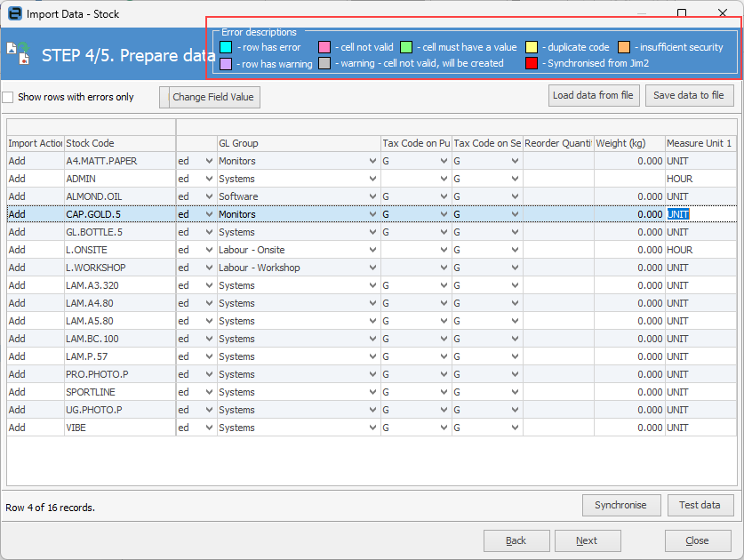Click the Stock Code column header
The width and height of the screenshot is (744, 560).
pyautogui.click(x=119, y=143)
